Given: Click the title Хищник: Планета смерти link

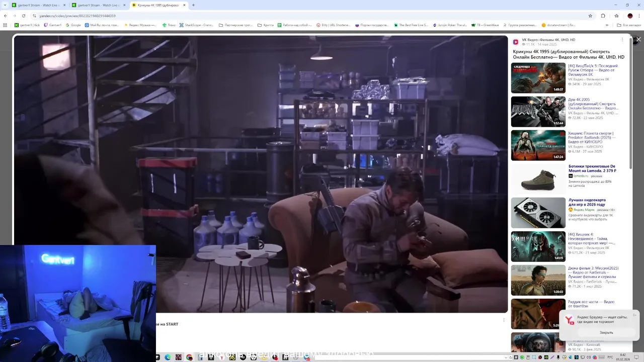Looking at the screenshot, I should click(592, 137).
